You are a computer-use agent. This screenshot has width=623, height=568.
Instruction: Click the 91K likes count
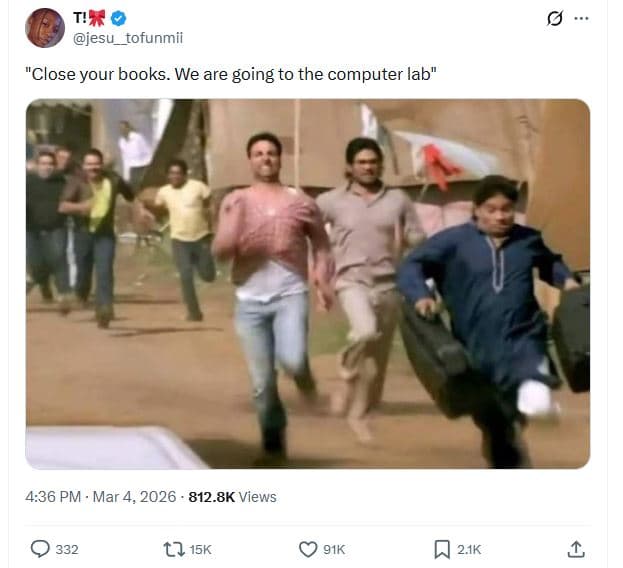click(334, 550)
